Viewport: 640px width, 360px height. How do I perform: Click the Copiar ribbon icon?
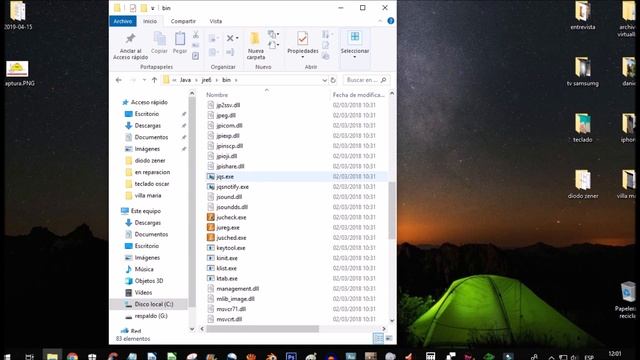pos(159,39)
